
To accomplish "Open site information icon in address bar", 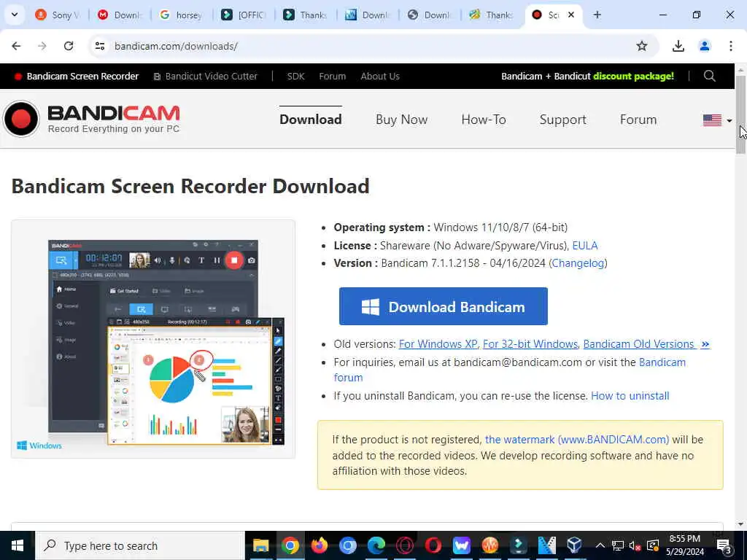I will click(x=100, y=46).
